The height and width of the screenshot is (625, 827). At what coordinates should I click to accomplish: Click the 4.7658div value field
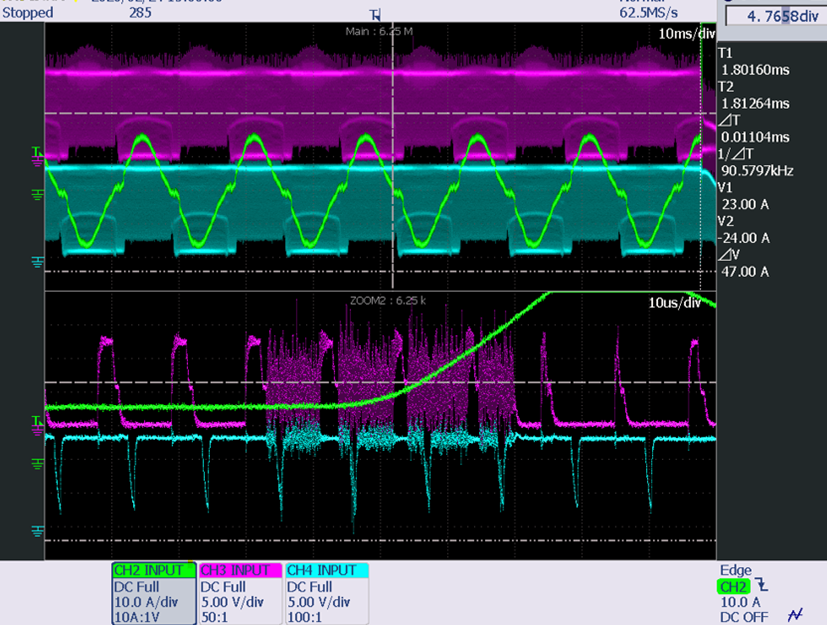coord(776,16)
